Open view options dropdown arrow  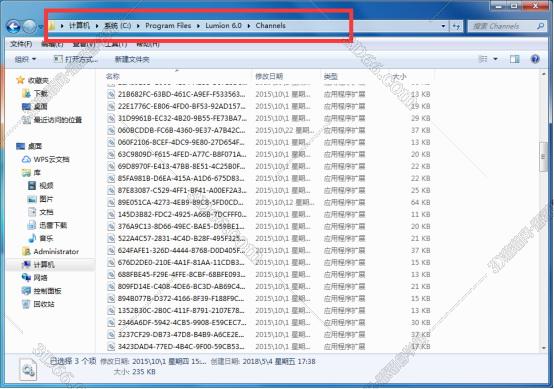(x=495, y=59)
